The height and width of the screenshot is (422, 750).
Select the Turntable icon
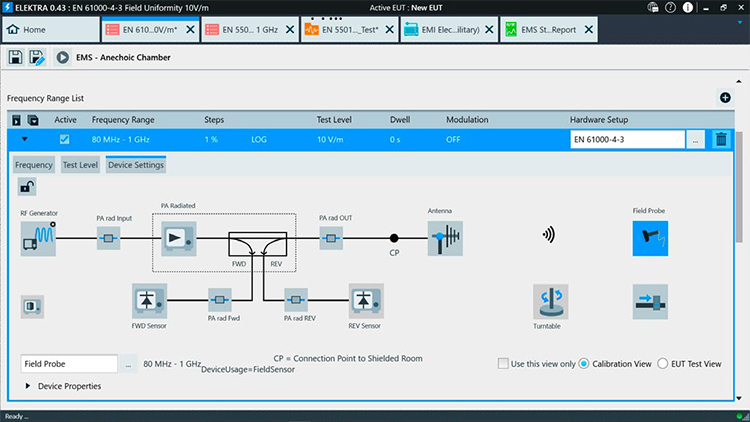click(x=550, y=300)
